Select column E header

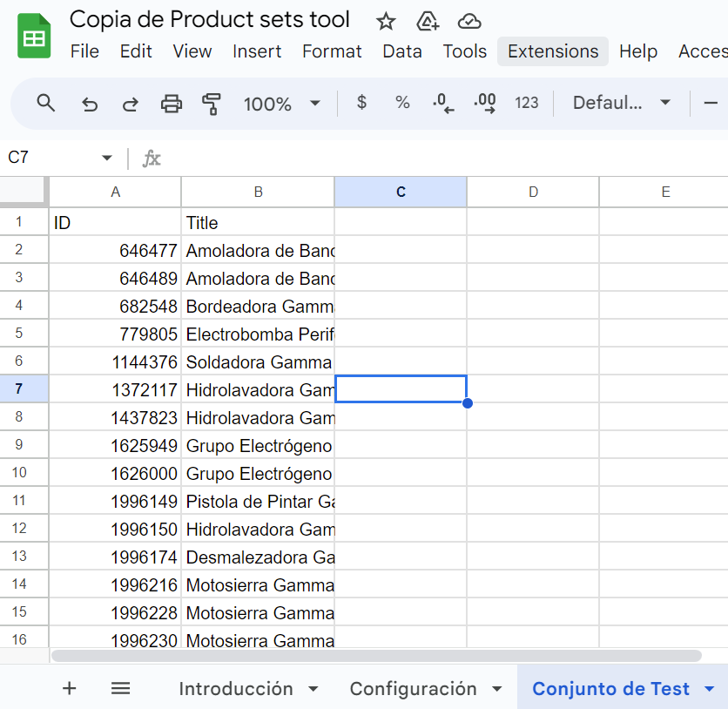coord(664,192)
